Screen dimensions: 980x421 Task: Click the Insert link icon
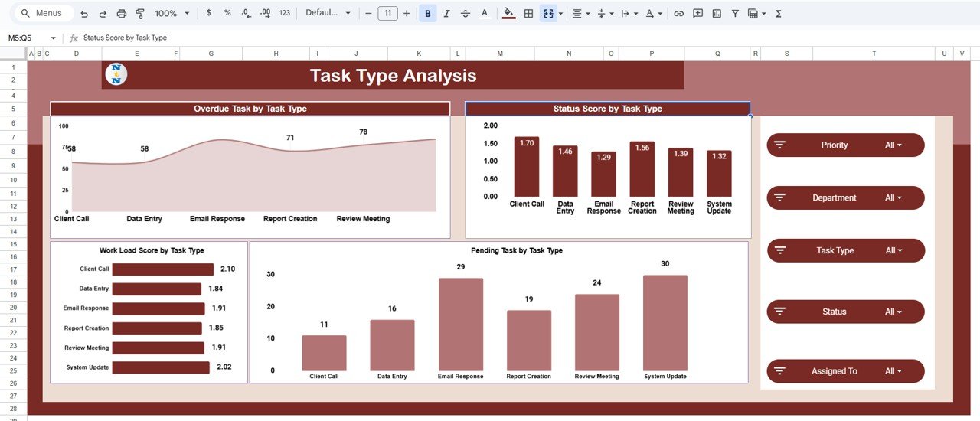coord(678,14)
